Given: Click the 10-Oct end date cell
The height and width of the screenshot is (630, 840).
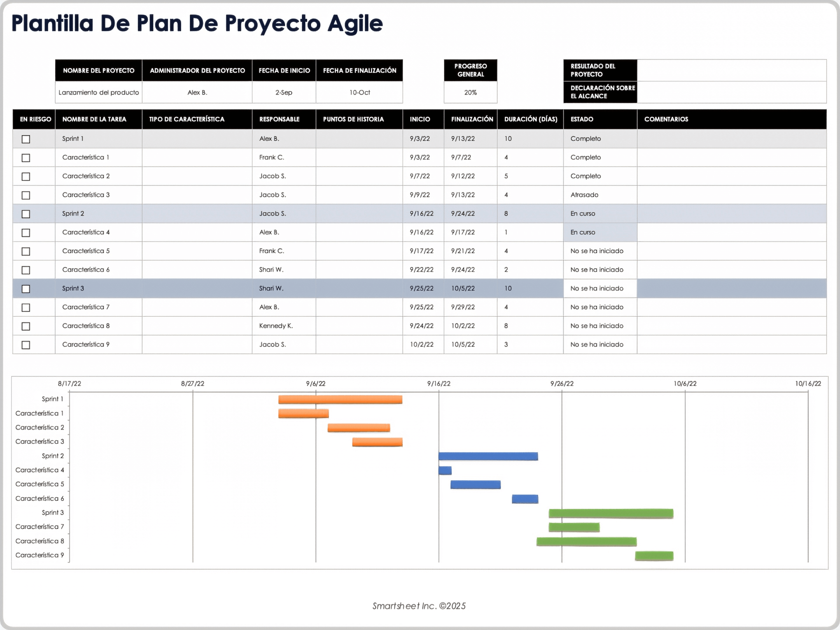Looking at the screenshot, I should point(359,92).
